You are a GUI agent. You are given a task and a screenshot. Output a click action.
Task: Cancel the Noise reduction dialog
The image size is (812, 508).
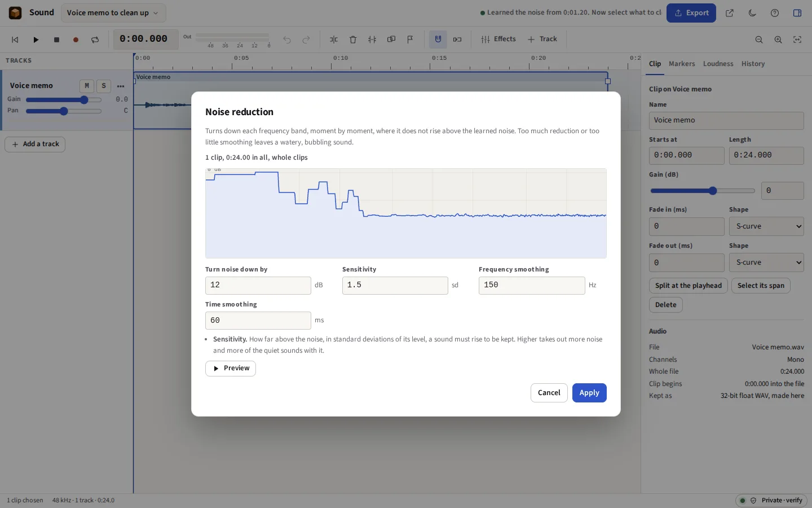pyautogui.click(x=549, y=393)
